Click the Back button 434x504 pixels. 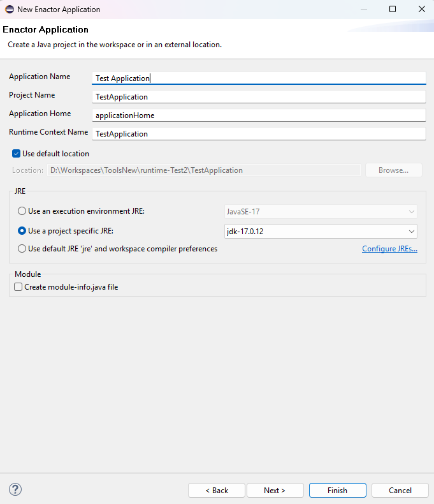217,491
